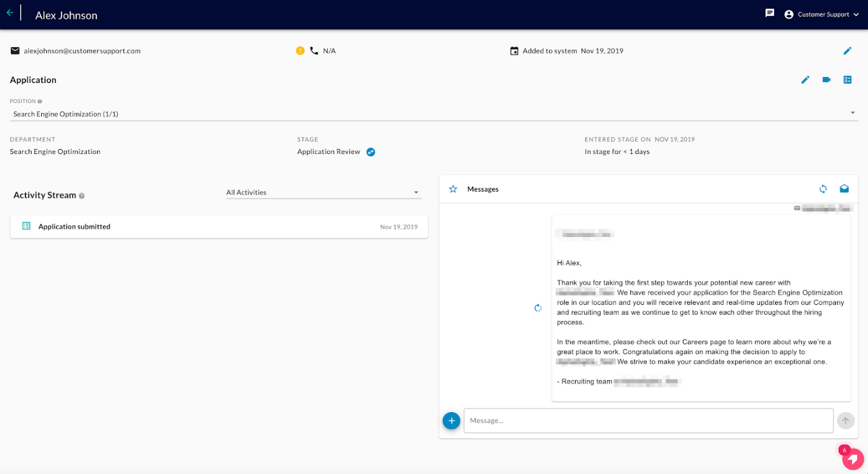This screenshot has height=474, width=868.
Task: Click the message loading spinner icon
Action: 538,308
